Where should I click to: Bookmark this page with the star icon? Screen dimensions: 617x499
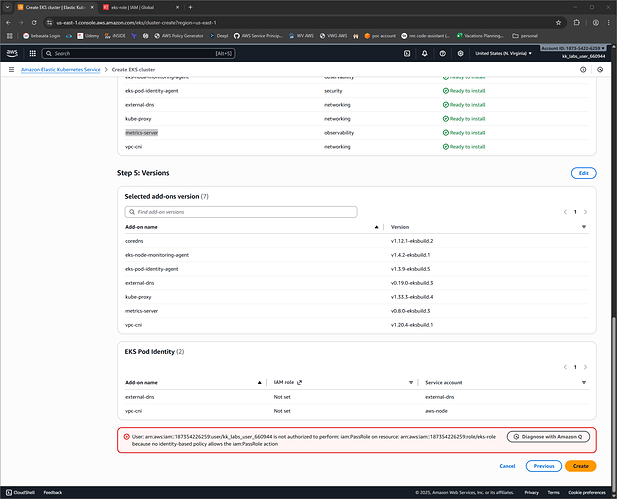[x=558, y=23]
